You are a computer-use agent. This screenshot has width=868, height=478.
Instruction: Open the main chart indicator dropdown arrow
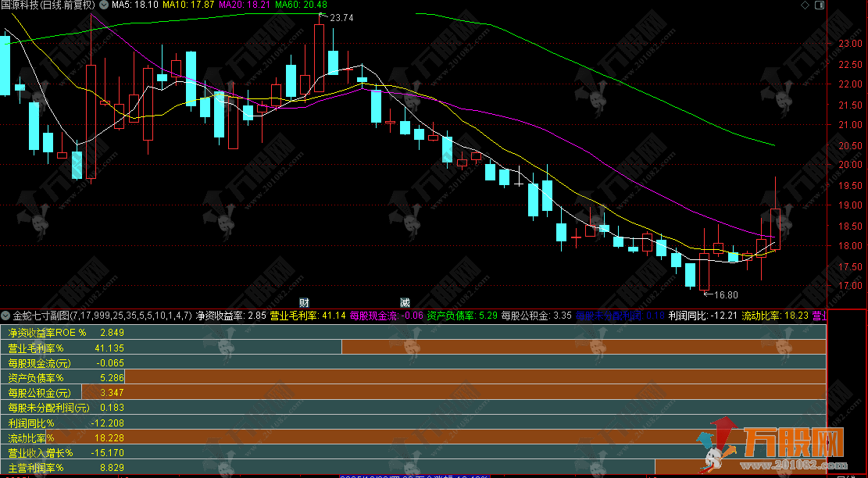click(105, 5)
